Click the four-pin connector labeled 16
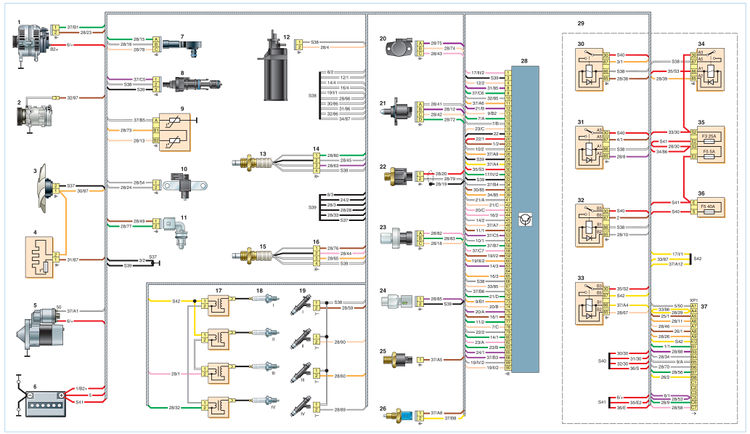The image size is (750, 434). click(316, 256)
